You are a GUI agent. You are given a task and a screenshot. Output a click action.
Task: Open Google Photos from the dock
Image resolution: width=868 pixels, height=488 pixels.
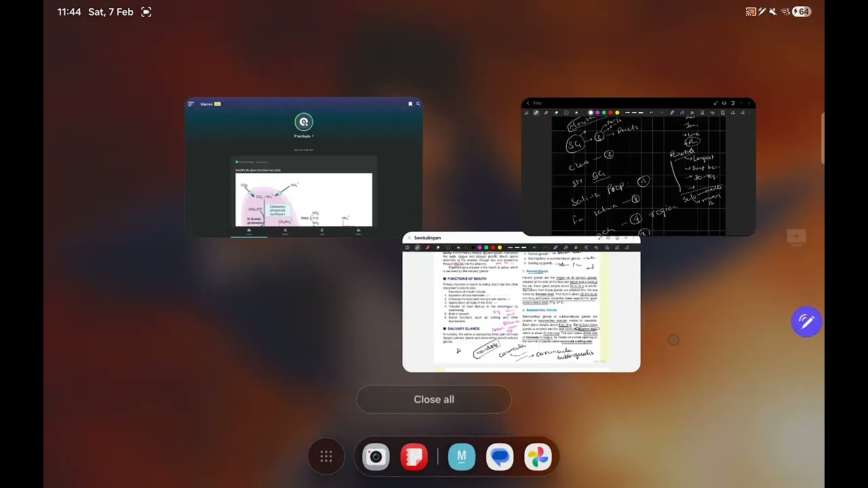click(x=538, y=457)
